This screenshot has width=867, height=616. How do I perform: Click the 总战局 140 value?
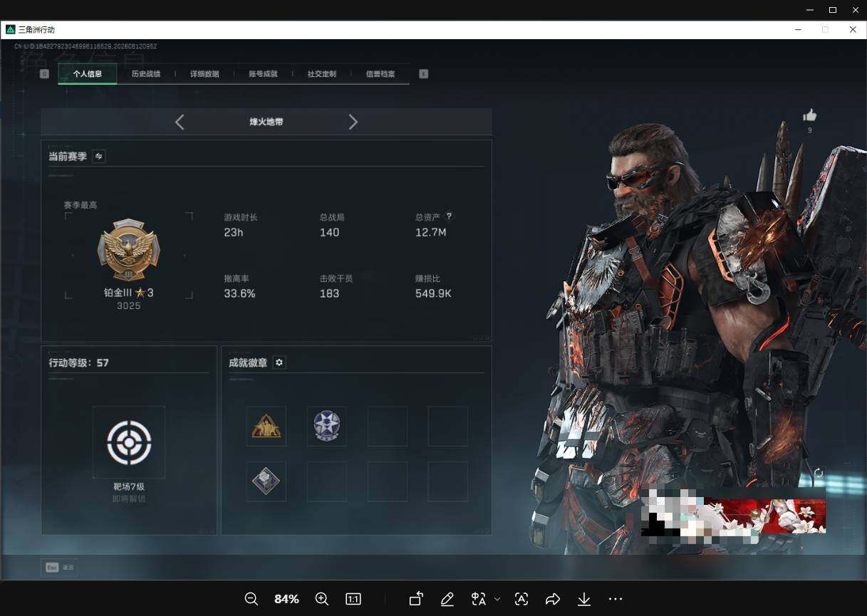[x=330, y=232]
